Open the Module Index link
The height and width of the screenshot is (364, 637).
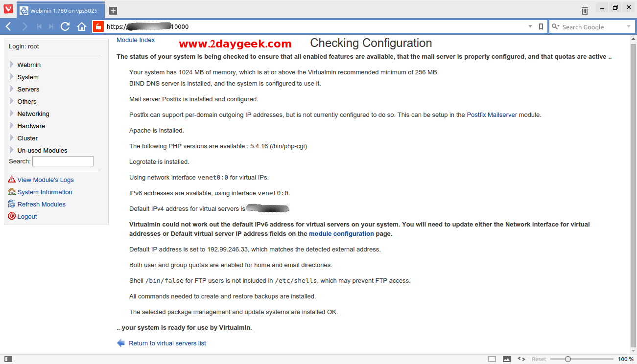[x=136, y=40]
